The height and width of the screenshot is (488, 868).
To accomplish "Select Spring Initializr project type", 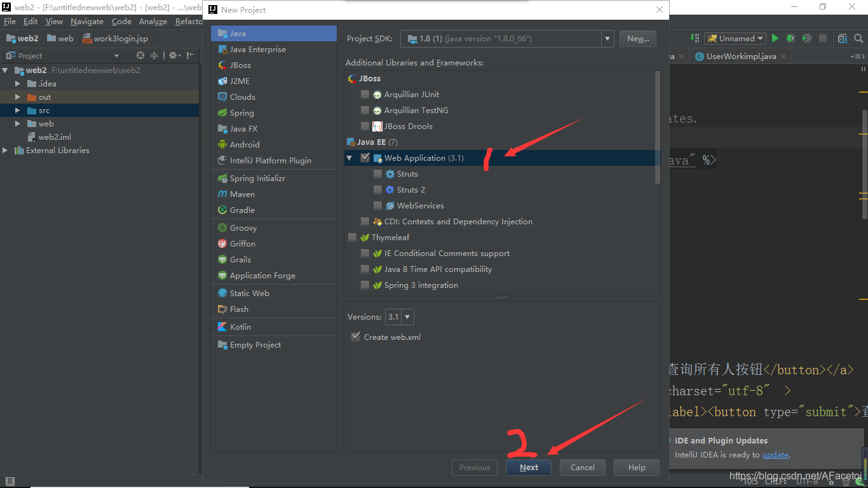I will (274, 178).
